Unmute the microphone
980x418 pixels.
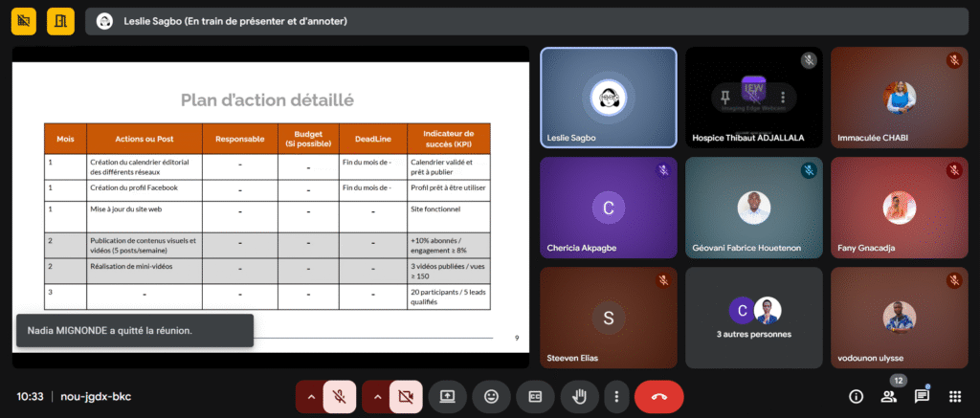pyautogui.click(x=338, y=396)
